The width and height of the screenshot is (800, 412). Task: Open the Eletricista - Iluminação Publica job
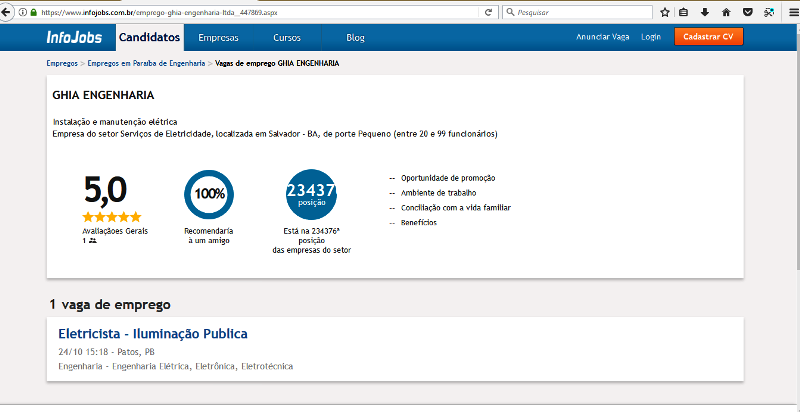153,333
